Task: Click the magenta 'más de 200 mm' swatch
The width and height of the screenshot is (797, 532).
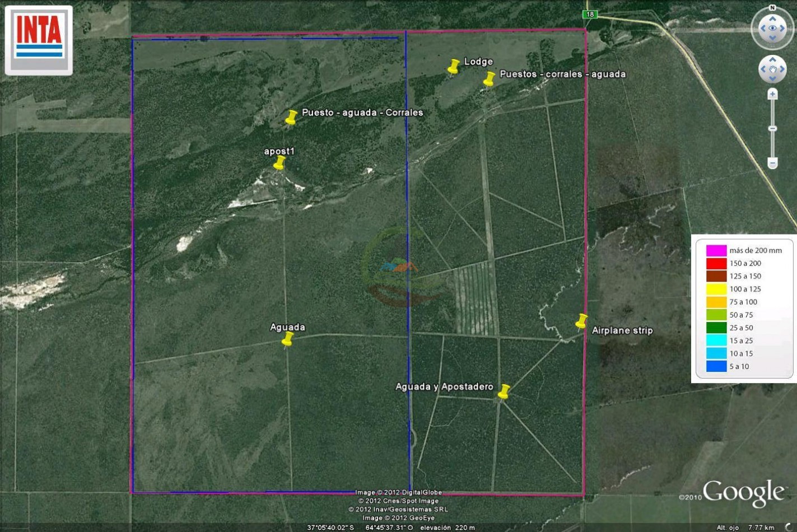Action: pos(716,250)
